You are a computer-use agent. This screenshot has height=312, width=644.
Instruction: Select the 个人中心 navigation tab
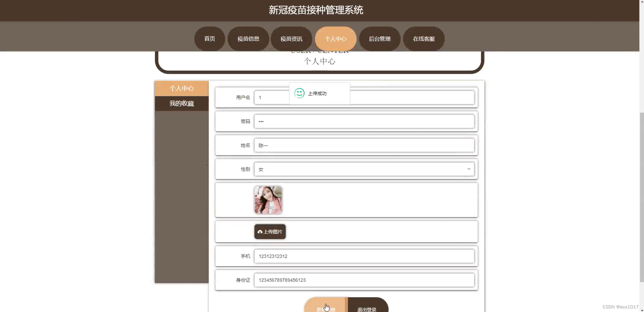(336, 39)
